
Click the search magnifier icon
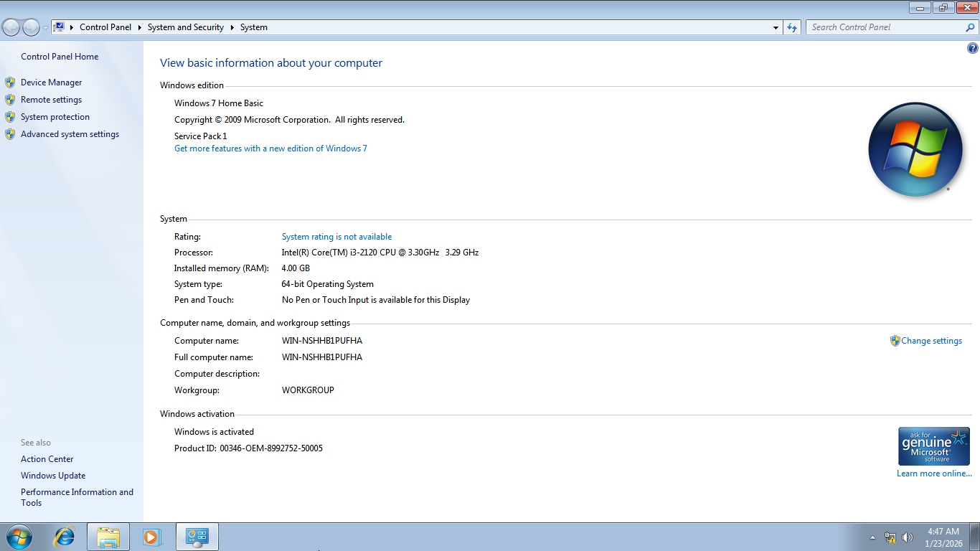click(x=971, y=27)
